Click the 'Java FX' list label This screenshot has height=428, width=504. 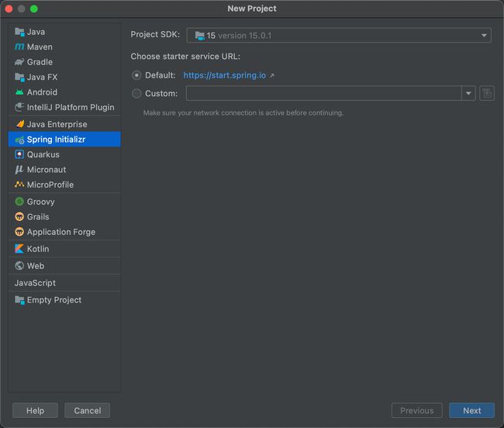[42, 77]
